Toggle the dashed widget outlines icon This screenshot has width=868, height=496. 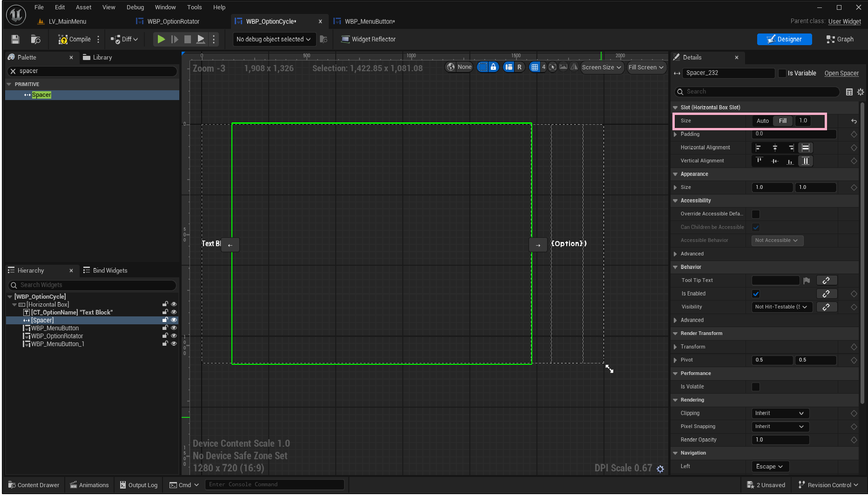(x=483, y=67)
